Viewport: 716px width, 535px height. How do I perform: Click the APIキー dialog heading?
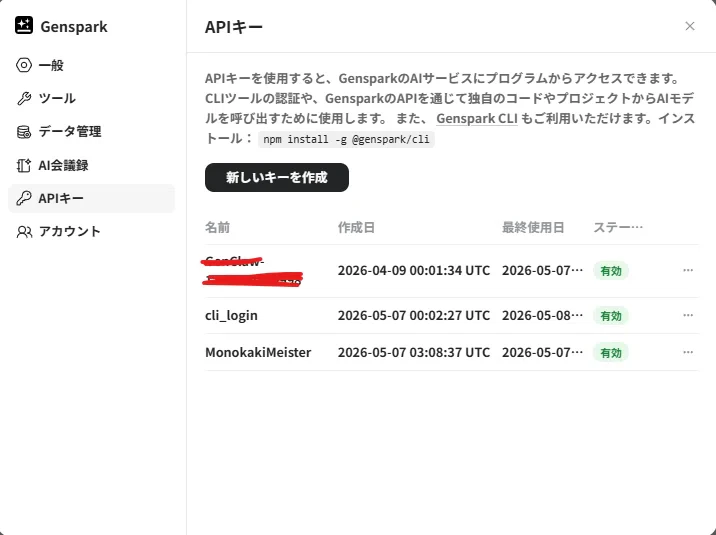(x=234, y=27)
